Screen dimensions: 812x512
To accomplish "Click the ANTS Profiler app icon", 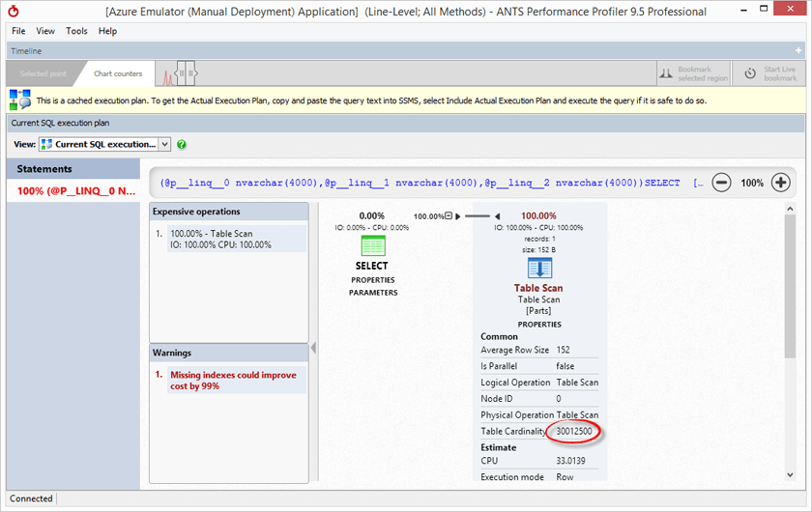I will [14, 11].
